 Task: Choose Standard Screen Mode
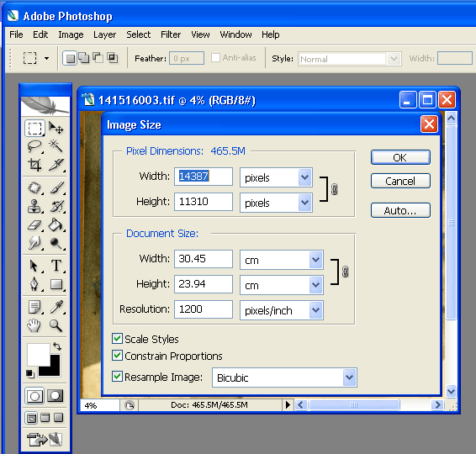31,418
